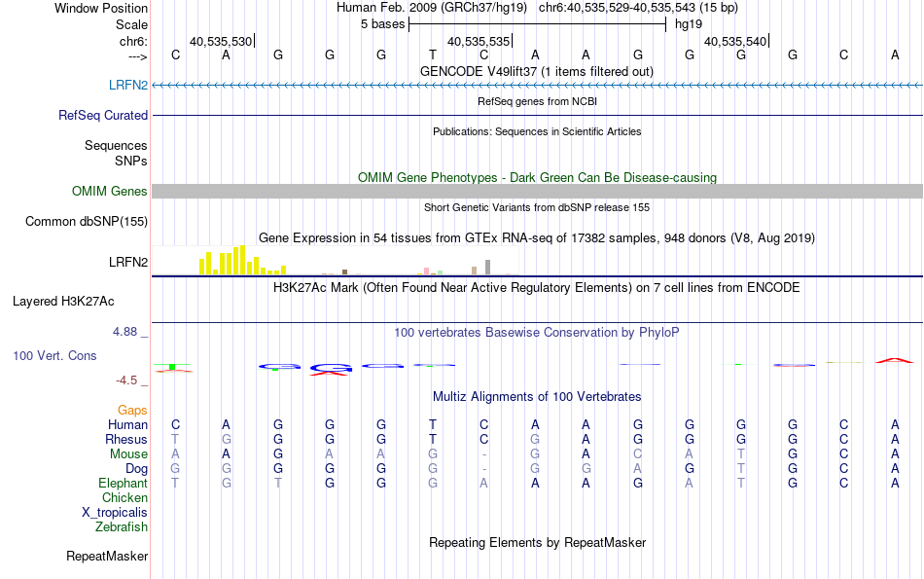This screenshot has width=924, height=579.
Task: Click the Human T base in alignment
Action: point(433,424)
